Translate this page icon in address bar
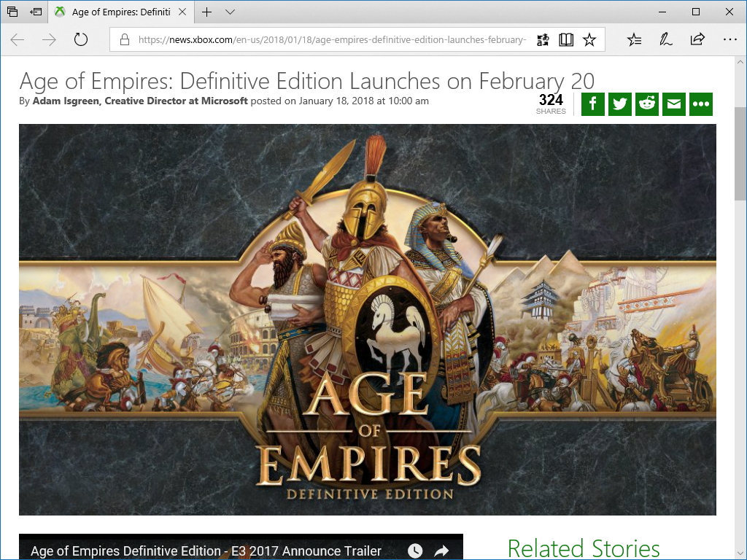The height and width of the screenshot is (560, 747). [x=543, y=40]
